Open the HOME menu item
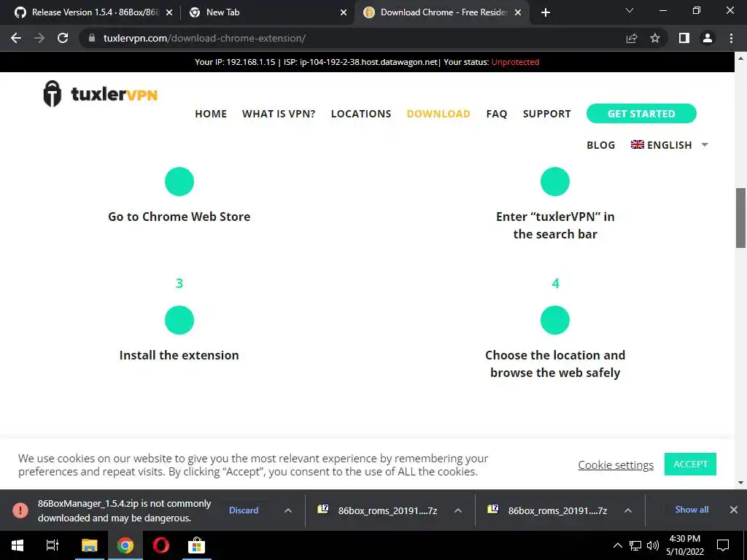 coord(211,114)
